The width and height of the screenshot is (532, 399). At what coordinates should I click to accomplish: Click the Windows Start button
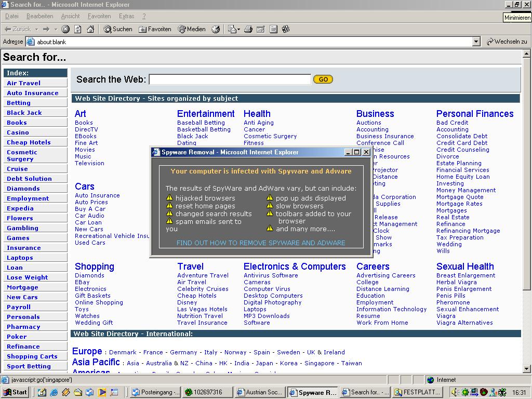(x=15, y=392)
